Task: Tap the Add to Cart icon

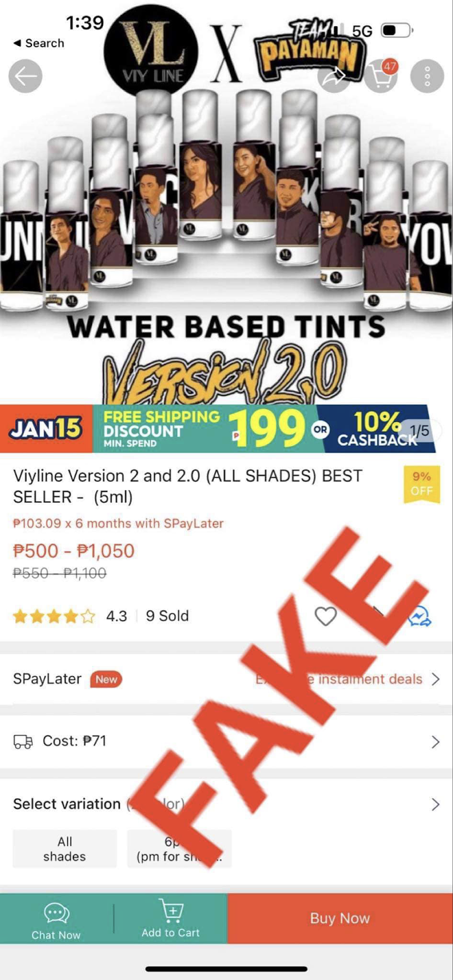Action: pos(171,911)
